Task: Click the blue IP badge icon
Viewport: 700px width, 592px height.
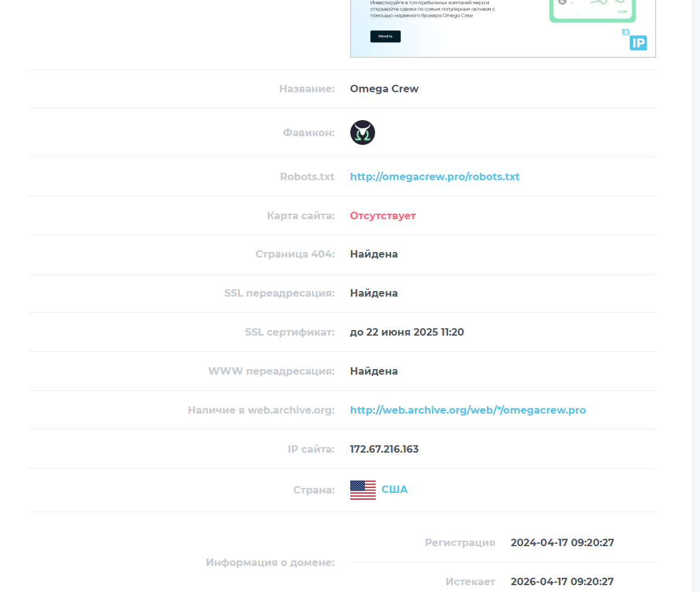Action: pyautogui.click(x=638, y=43)
